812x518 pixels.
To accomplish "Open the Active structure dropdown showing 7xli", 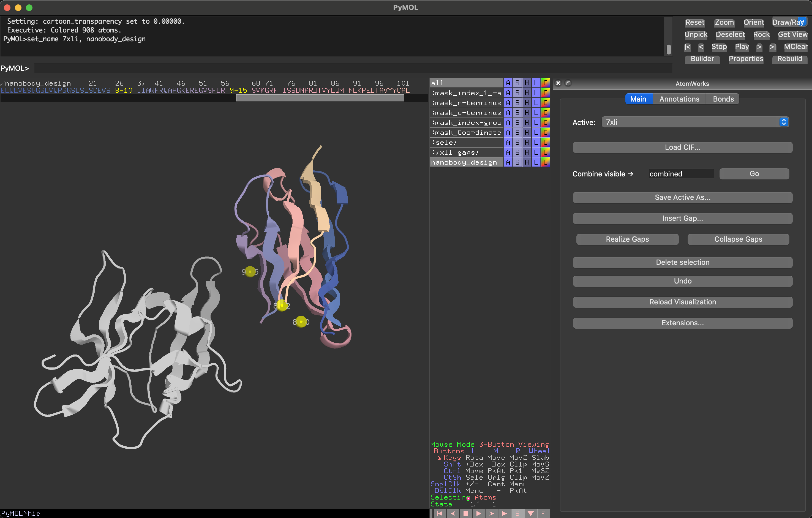I will (x=695, y=122).
